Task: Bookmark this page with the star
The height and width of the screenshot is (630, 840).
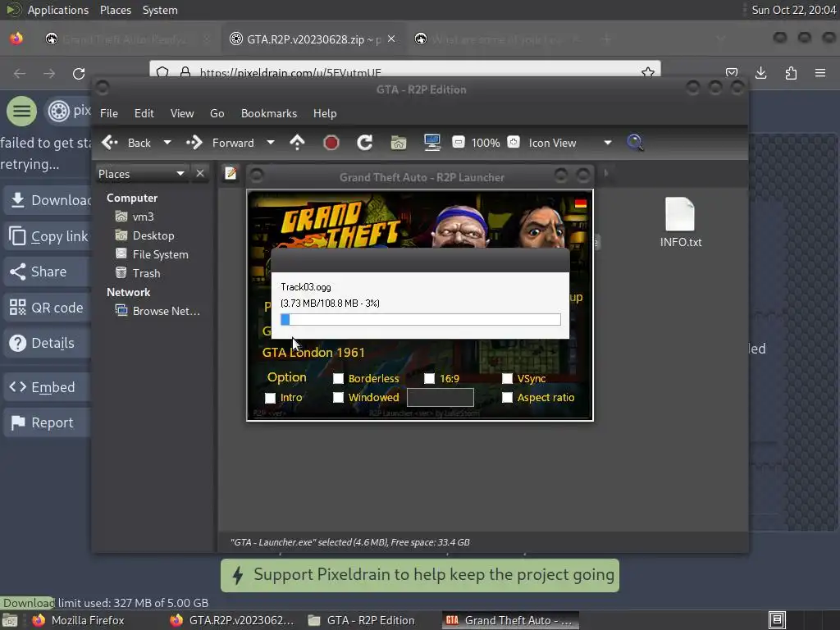Action: pyautogui.click(x=648, y=72)
